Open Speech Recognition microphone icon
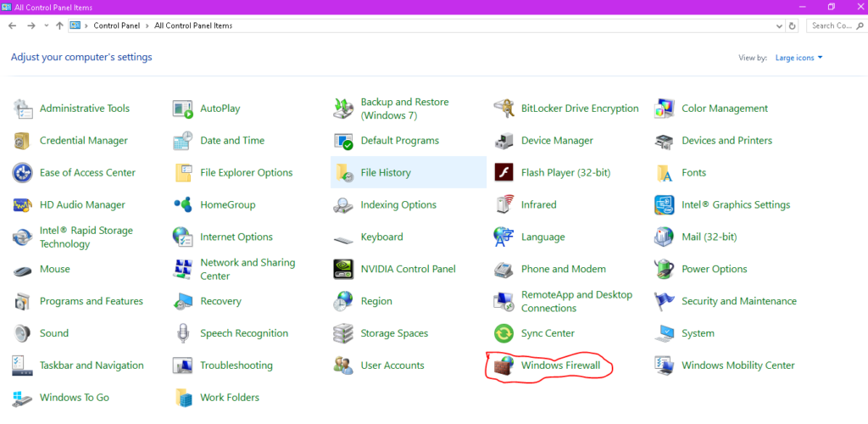This screenshot has height=424, width=868. [x=183, y=333]
